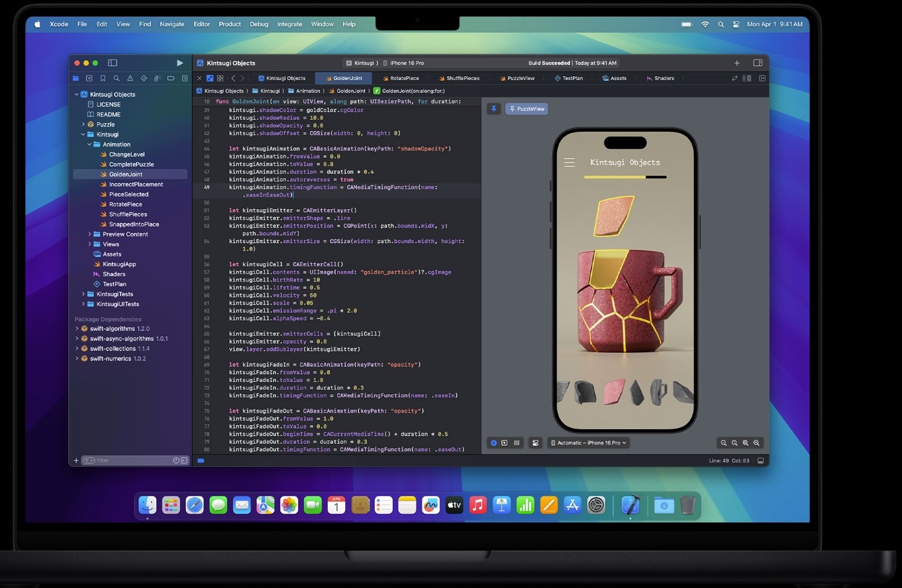Open the Automatic – iPhone 16 Pro dropdown
The image size is (902, 588).
point(589,443)
